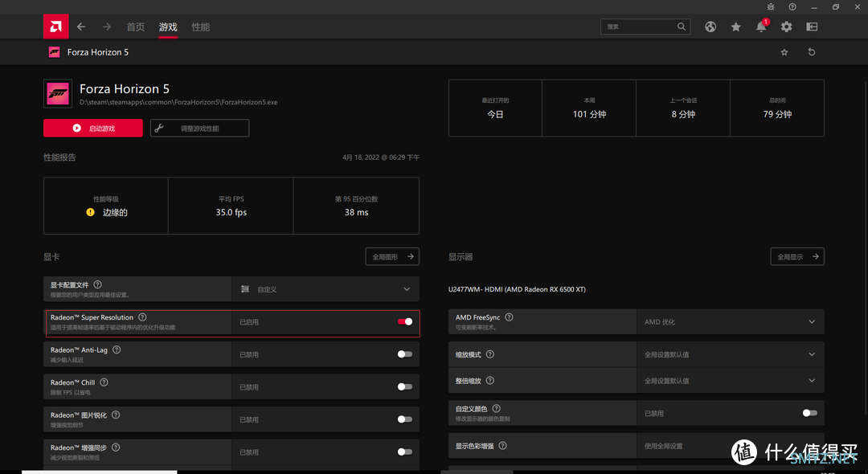Enable Radeon Chill toggle
This screenshot has width=868, height=474.
[x=404, y=386]
